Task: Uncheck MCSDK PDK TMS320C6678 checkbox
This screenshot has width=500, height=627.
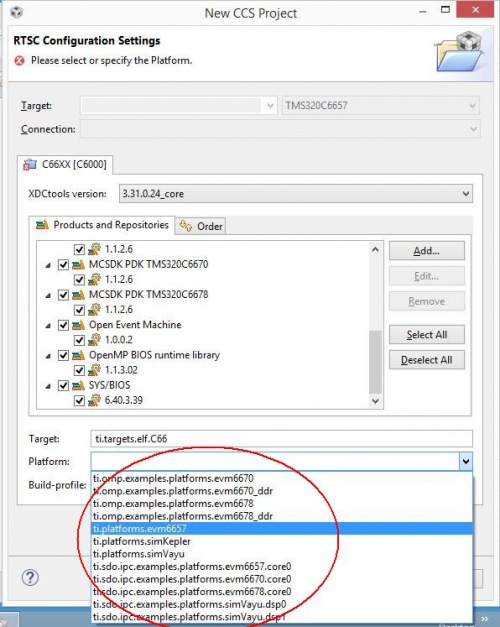Action: (x=63, y=295)
